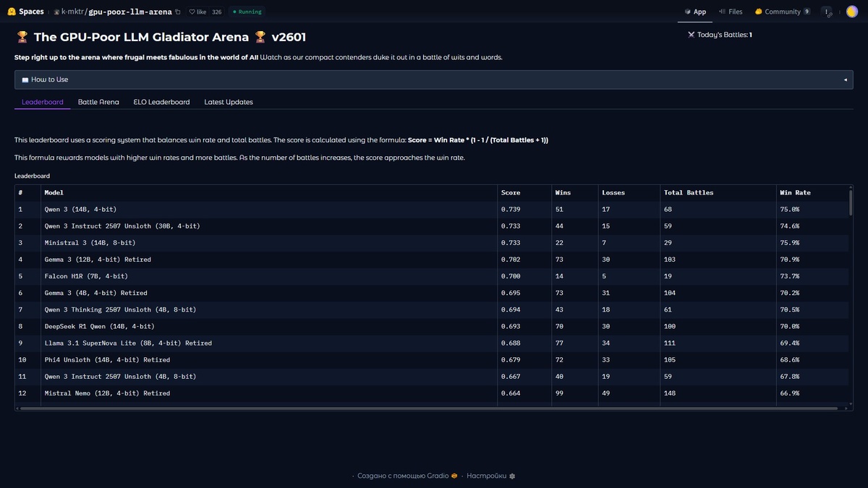
Task: Select the Falcon H1R (7B, 4-bit) cell
Action: [x=269, y=276]
